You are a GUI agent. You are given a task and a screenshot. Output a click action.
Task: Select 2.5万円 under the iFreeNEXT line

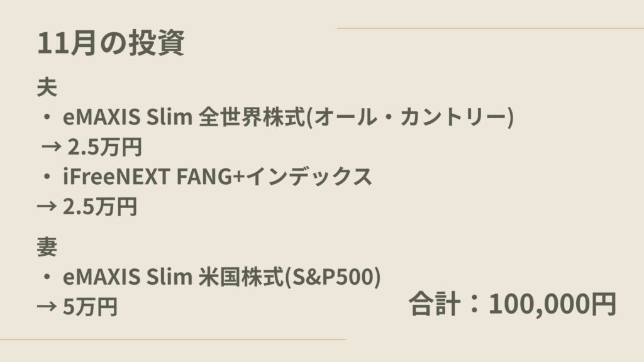100,207
